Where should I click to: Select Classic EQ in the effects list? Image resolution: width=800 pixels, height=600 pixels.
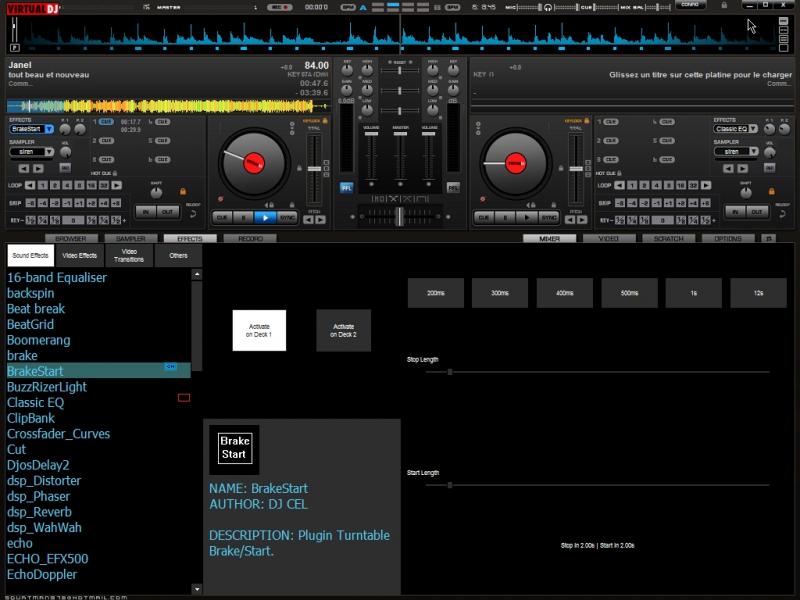point(35,402)
